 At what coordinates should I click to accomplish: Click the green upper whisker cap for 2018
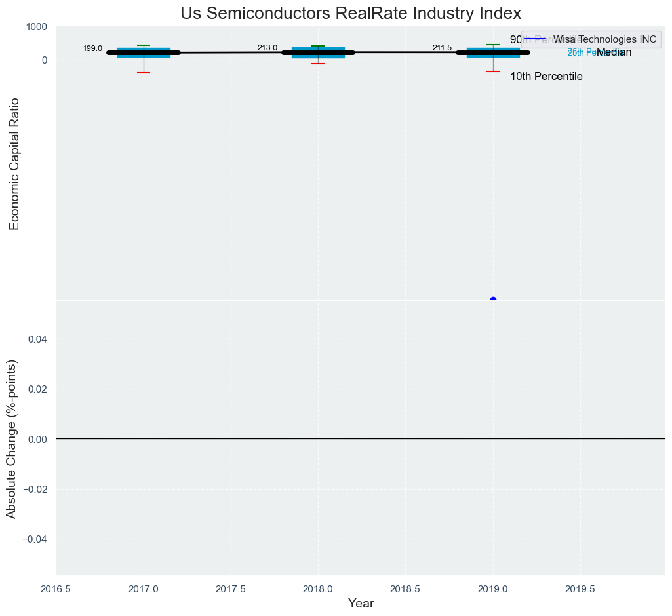point(318,46)
